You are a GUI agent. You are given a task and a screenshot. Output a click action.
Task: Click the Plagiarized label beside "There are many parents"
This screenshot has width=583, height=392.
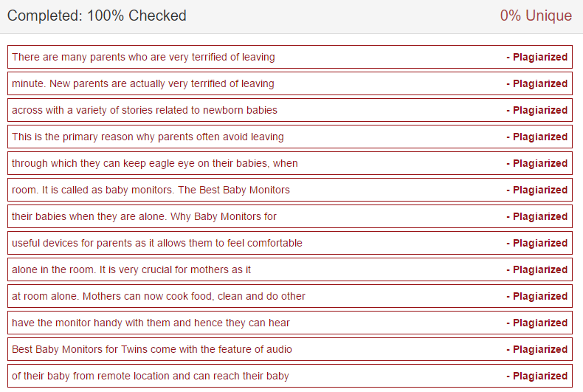point(537,57)
